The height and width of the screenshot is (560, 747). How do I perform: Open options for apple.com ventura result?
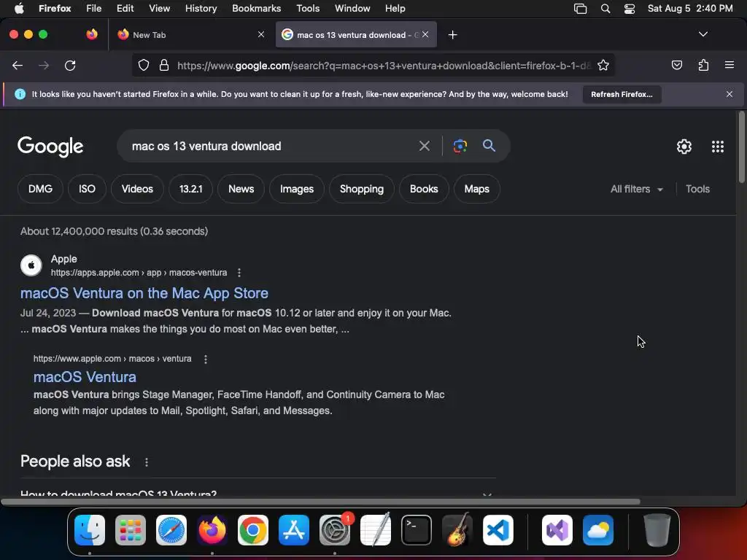click(205, 359)
